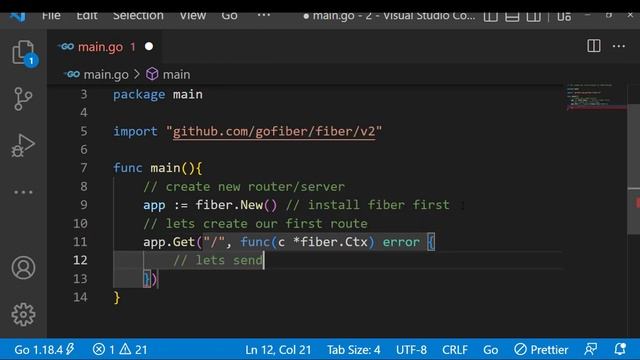Click line number 11 in gutter

point(80,242)
